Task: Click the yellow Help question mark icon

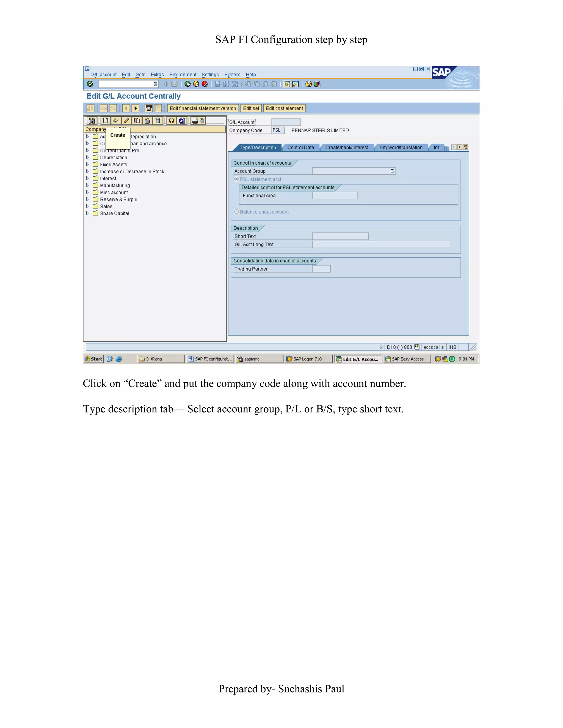Action: coord(308,84)
